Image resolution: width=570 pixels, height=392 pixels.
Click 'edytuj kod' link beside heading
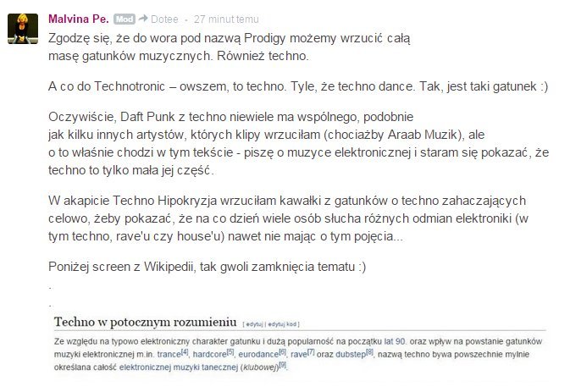(x=287, y=324)
